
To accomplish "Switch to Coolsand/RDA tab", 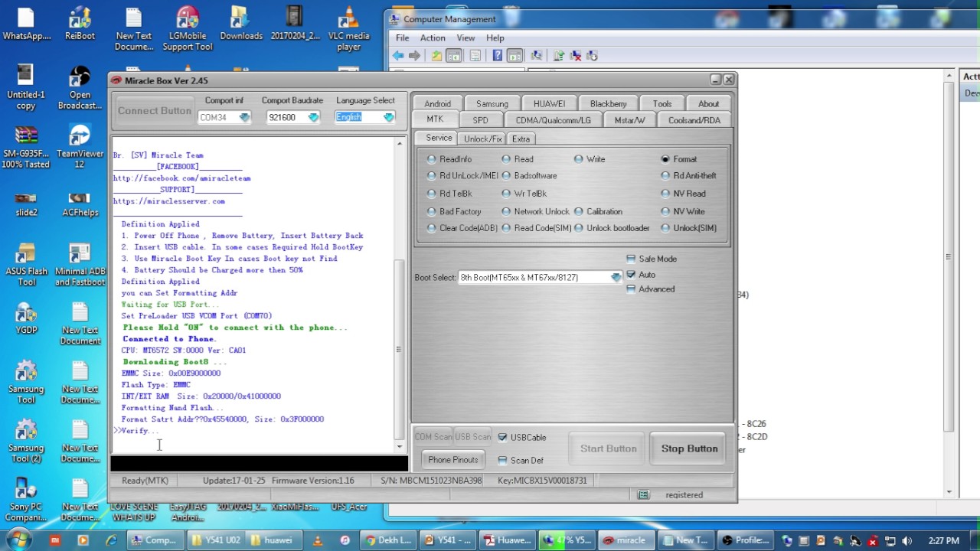I will coord(694,119).
